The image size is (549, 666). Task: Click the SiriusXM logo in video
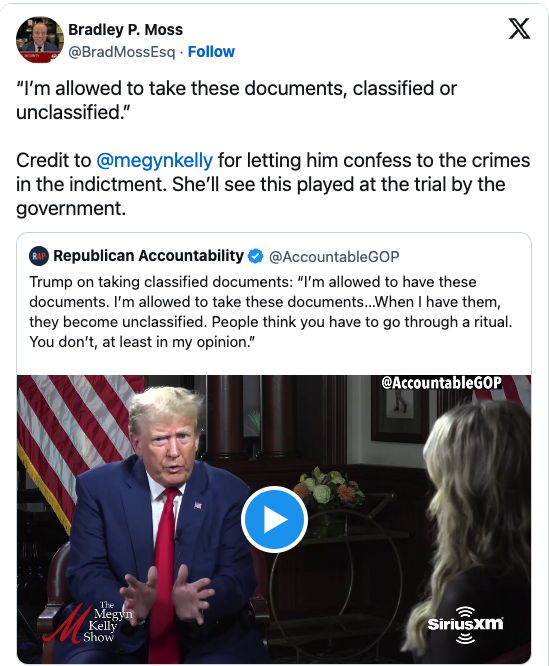(465, 624)
